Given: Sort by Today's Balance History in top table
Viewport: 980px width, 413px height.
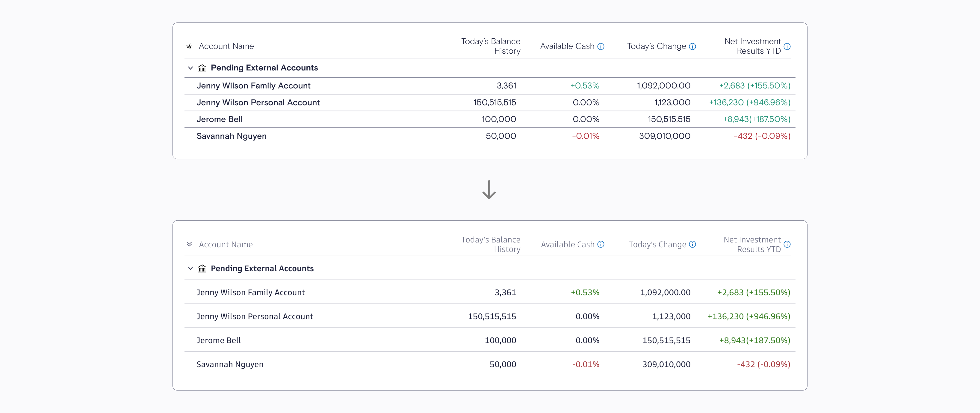Looking at the screenshot, I should pos(490,46).
